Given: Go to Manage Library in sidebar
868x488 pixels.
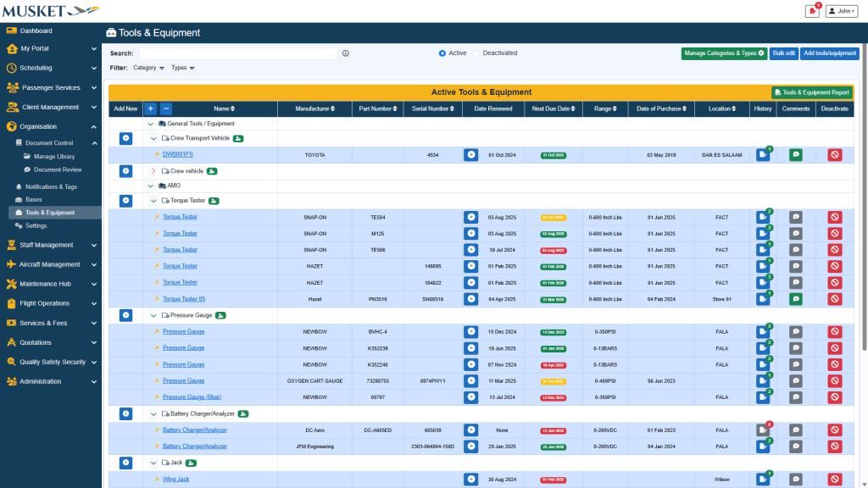Looking at the screenshot, I should pyautogui.click(x=54, y=157).
